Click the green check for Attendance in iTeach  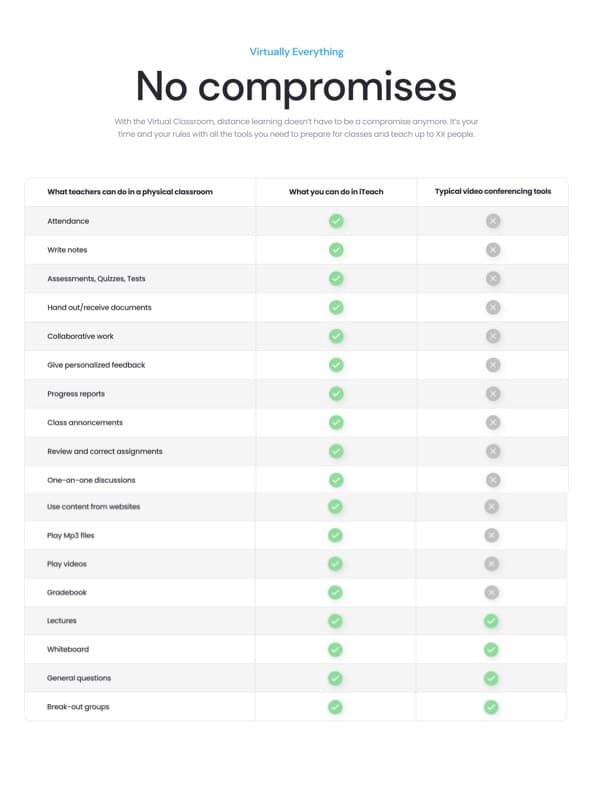pyautogui.click(x=336, y=221)
